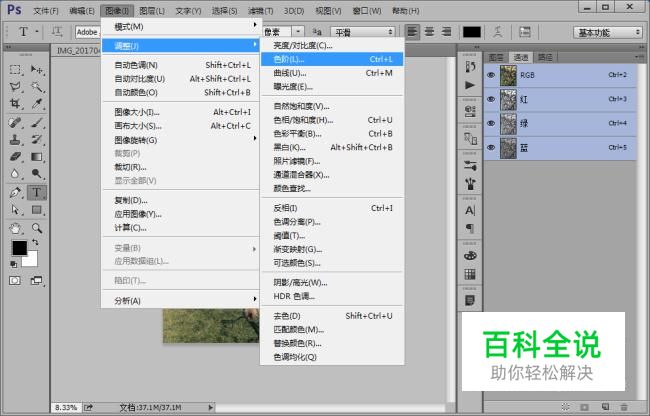Swap foreground and background colors
The width and height of the screenshot is (650, 416).
coord(35,242)
